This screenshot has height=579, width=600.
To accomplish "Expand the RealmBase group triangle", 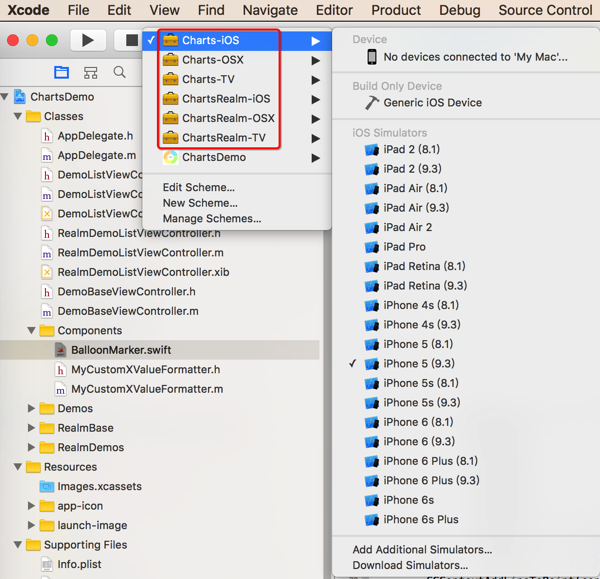I will click(x=31, y=428).
